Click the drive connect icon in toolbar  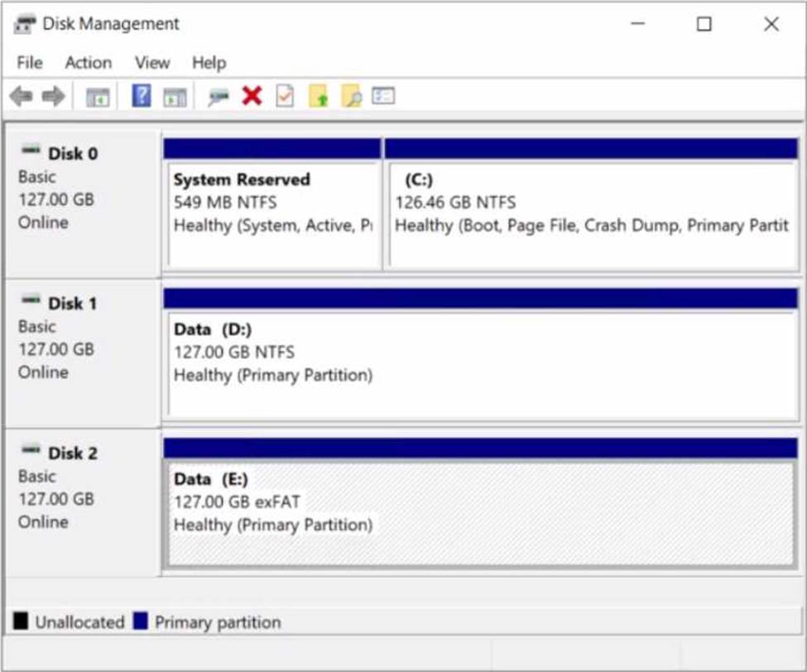click(x=219, y=97)
